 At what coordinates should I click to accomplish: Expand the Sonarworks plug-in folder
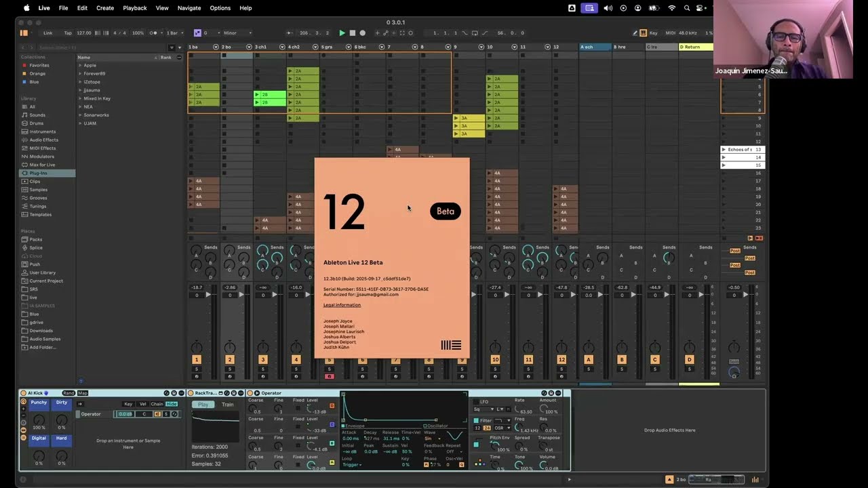80,115
